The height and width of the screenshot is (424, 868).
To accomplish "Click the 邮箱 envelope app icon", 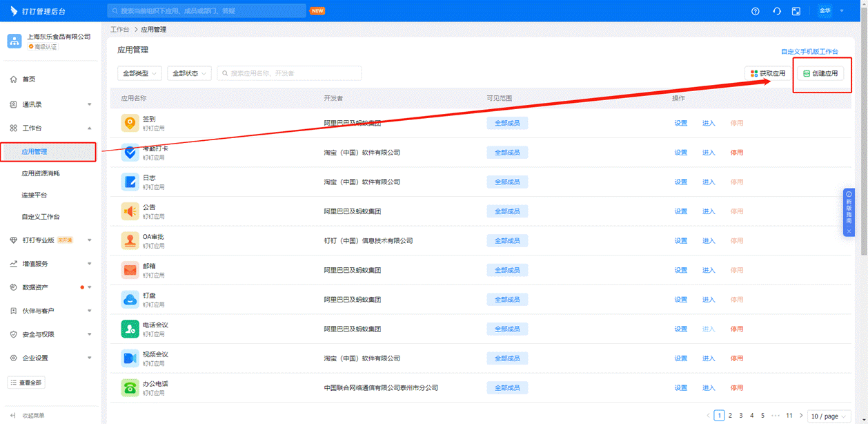I will pyautogui.click(x=130, y=270).
